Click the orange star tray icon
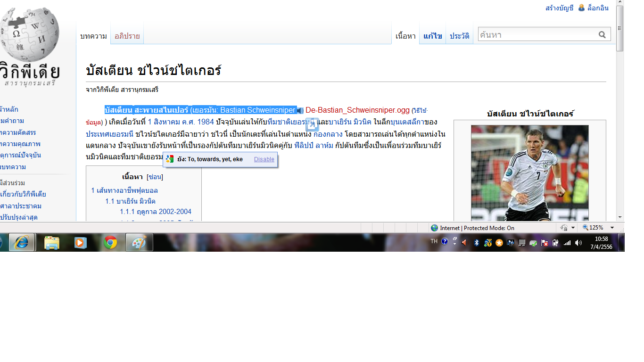Viewport: 644px width, 362px height. pos(499,243)
